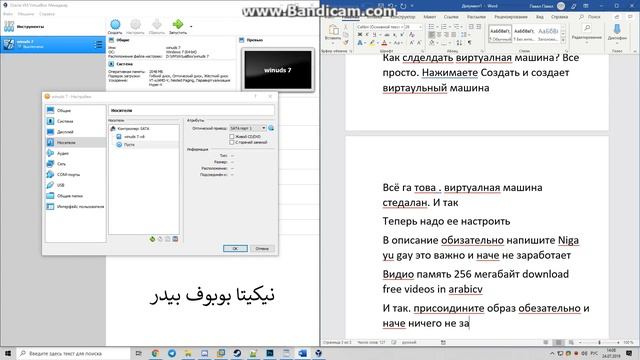Image resolution: width=640 pixels, height=360 pixels.
Task: Click the Dictate (Диктофон) microphone icon in Word
Action: click(x=617, y=29)
